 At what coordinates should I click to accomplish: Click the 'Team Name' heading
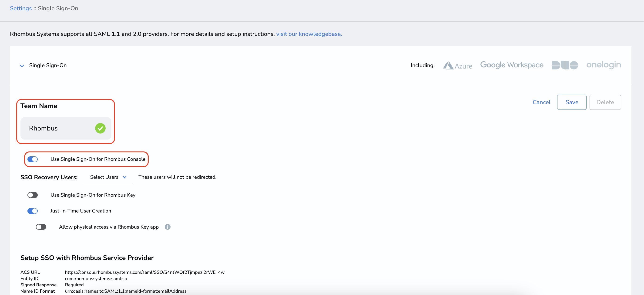[39, 106]
